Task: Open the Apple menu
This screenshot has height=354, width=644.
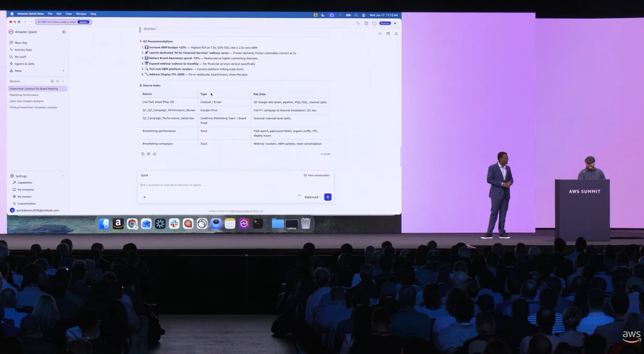Action: pos(12,14)
